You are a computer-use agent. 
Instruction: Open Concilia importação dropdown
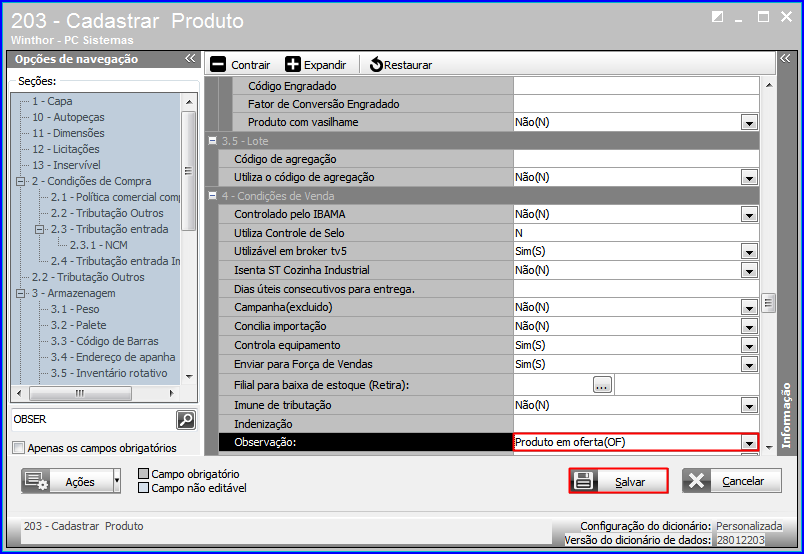tap(749, 327)
